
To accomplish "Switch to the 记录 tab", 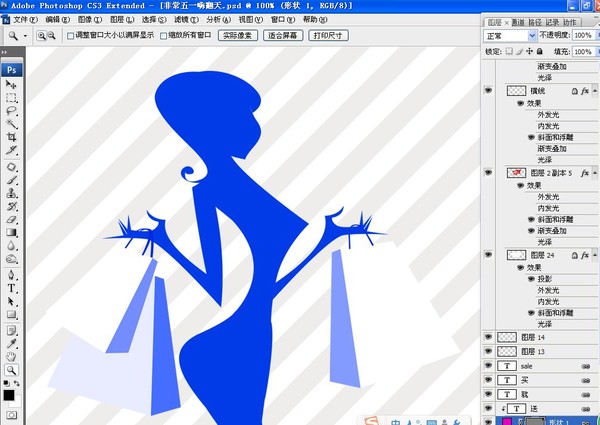I will click(x=552, y=23).
